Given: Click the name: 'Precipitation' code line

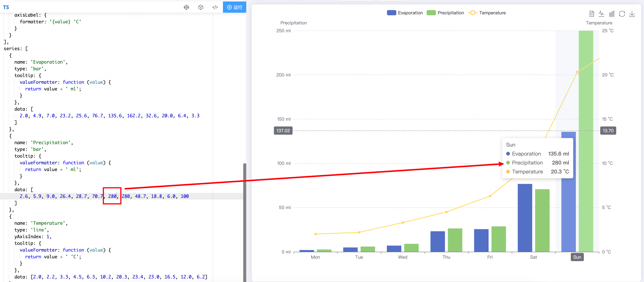Looking at the screenshot, I should (44, 143).
